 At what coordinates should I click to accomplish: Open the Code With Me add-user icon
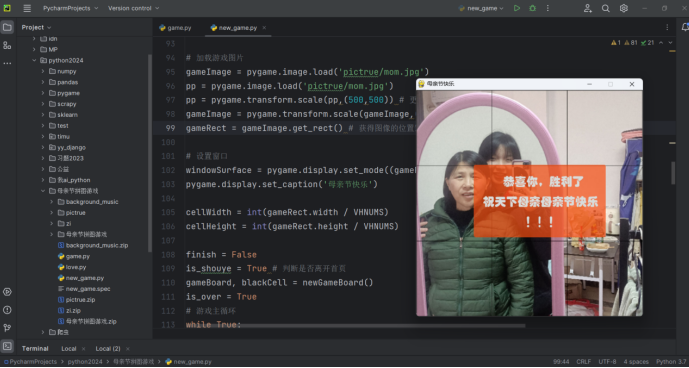587,8
